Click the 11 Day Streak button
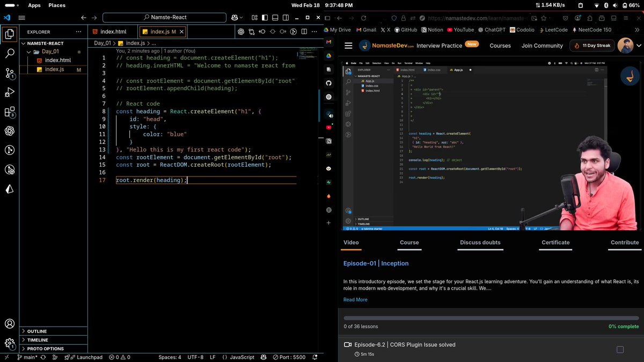Viewport: 644px width, 362px height. pos(592,46)
